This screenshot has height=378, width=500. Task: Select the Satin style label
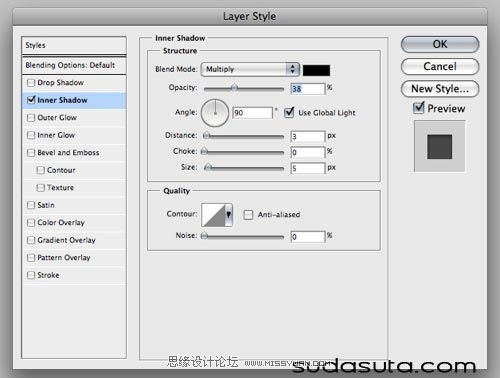click(x=46, y=205)
